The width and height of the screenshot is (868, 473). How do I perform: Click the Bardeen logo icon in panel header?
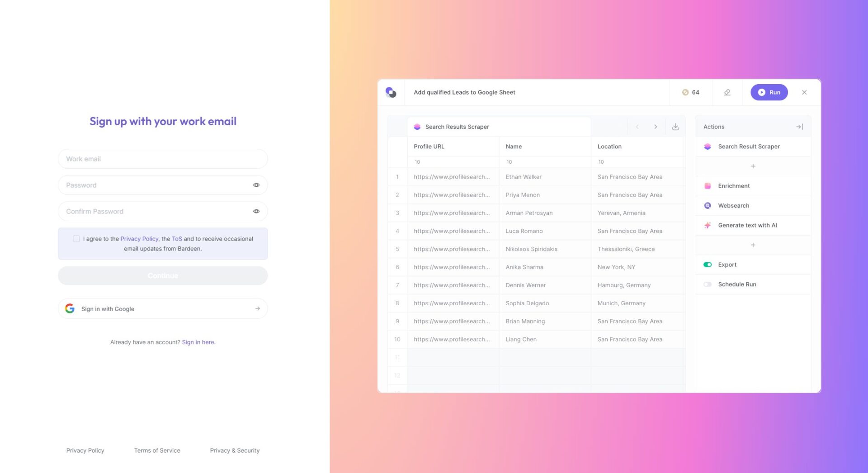391,92
